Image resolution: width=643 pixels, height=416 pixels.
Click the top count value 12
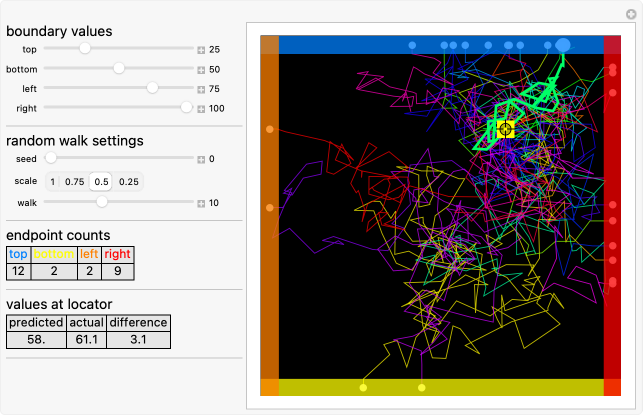tap(18, 271)
